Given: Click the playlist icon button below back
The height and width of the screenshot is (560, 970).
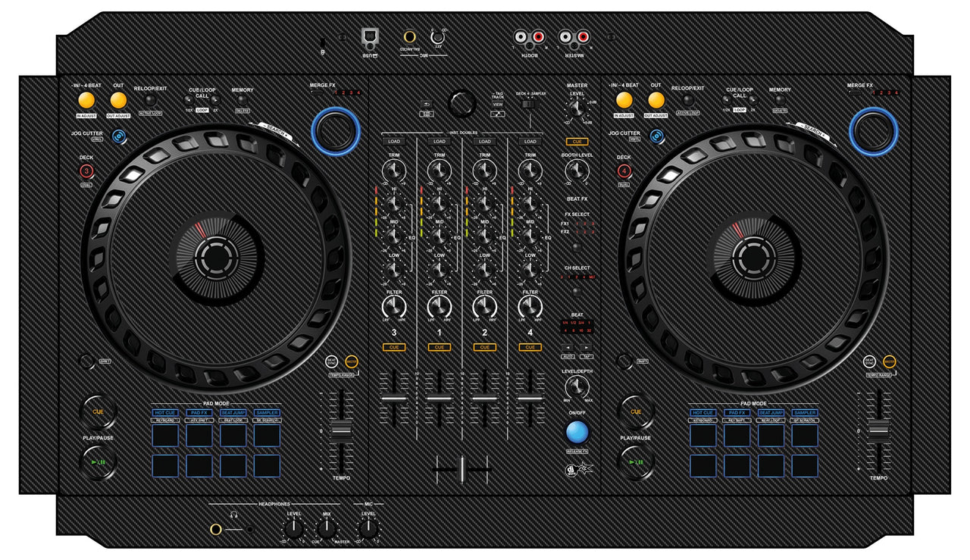Looking at the screenshot, I should point(427,114).
